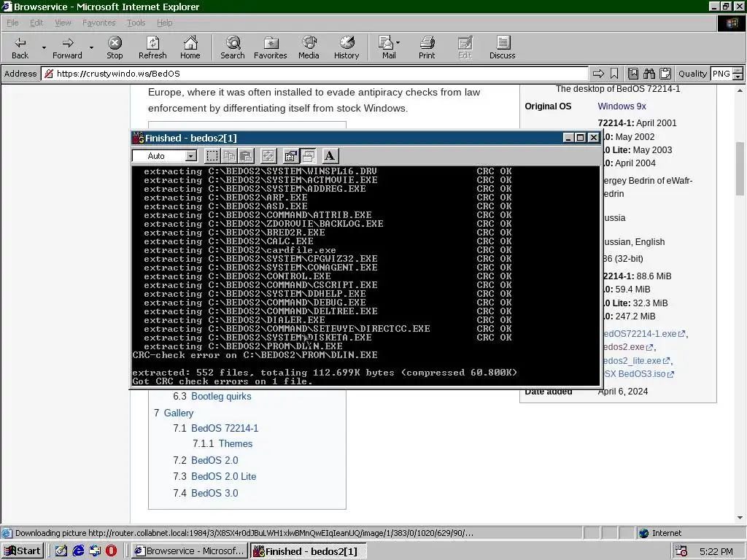Open the BedOS 3.0 contents link
Image resolution: width=747 pixels, height=560 pixels.
point(214,493)
